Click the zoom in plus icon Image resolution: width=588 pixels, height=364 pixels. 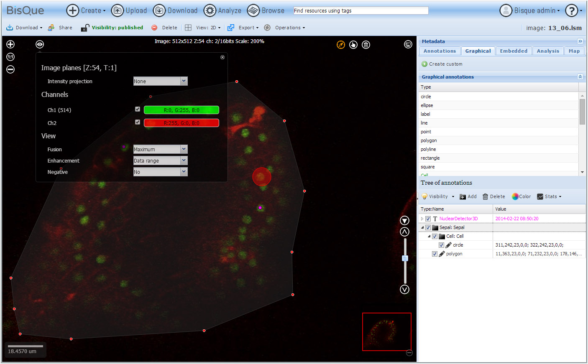(10, 44)
